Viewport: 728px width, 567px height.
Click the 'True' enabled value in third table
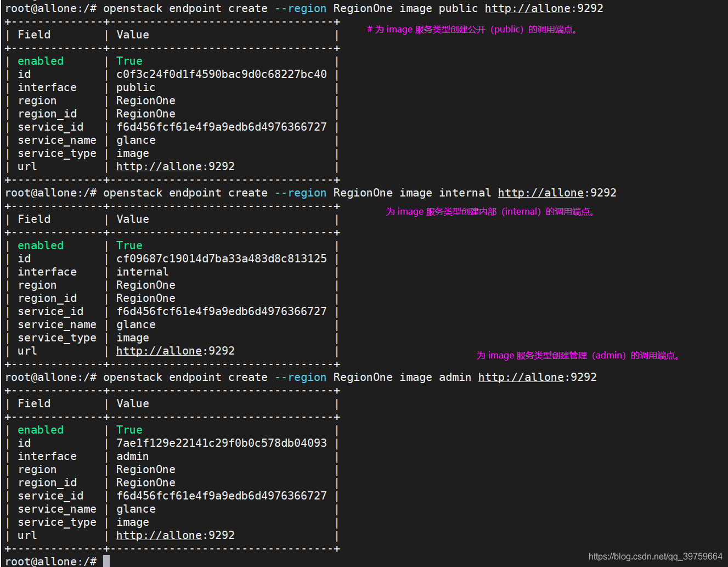click(129, 430)
